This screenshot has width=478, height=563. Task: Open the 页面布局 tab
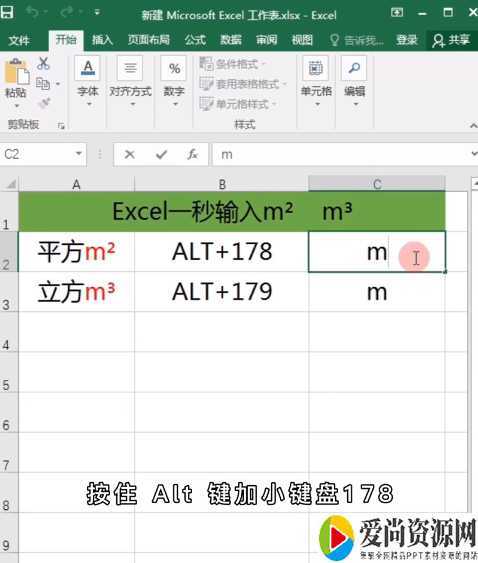149,39
